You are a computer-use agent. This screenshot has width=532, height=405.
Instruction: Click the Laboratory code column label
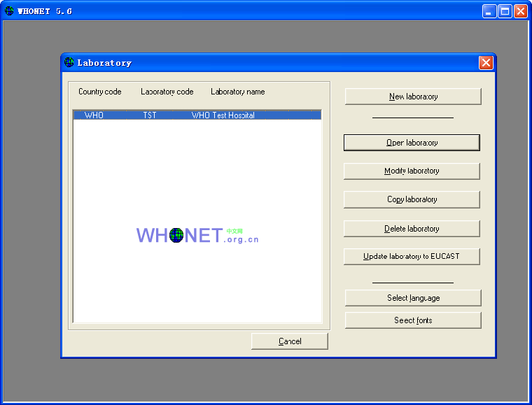tap(167, 92)
